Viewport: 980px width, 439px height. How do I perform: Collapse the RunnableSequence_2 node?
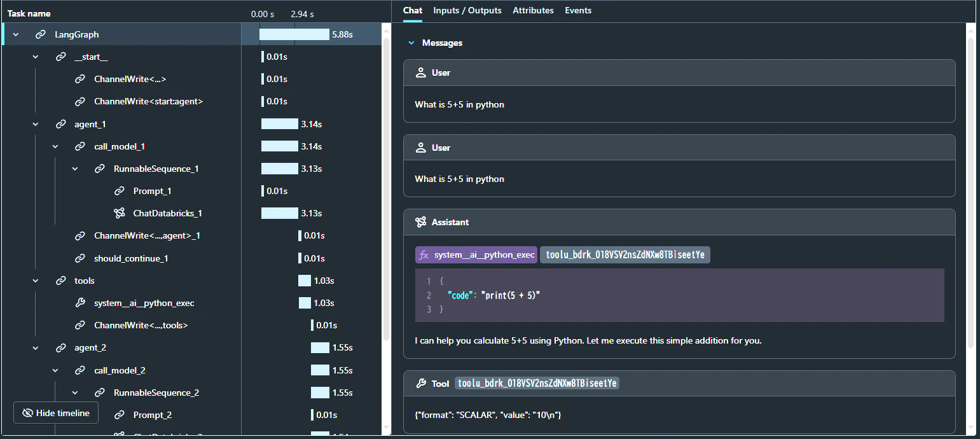point(75,393)
